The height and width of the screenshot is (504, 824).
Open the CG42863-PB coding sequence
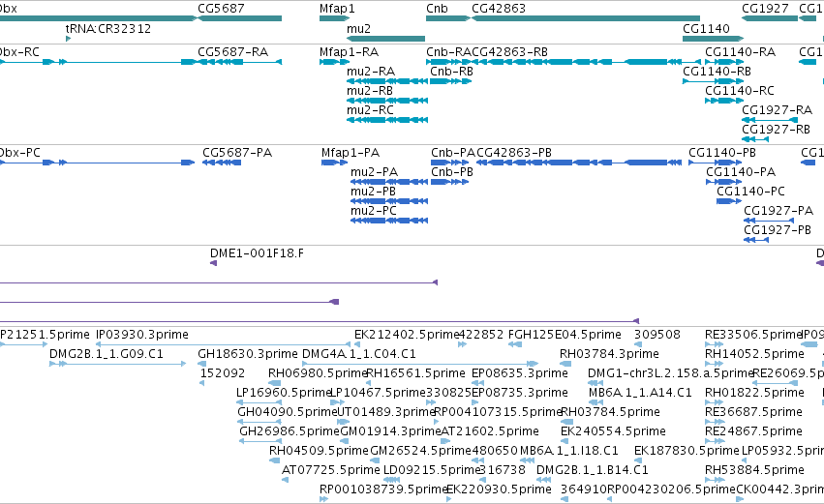(x=579, y=163)
